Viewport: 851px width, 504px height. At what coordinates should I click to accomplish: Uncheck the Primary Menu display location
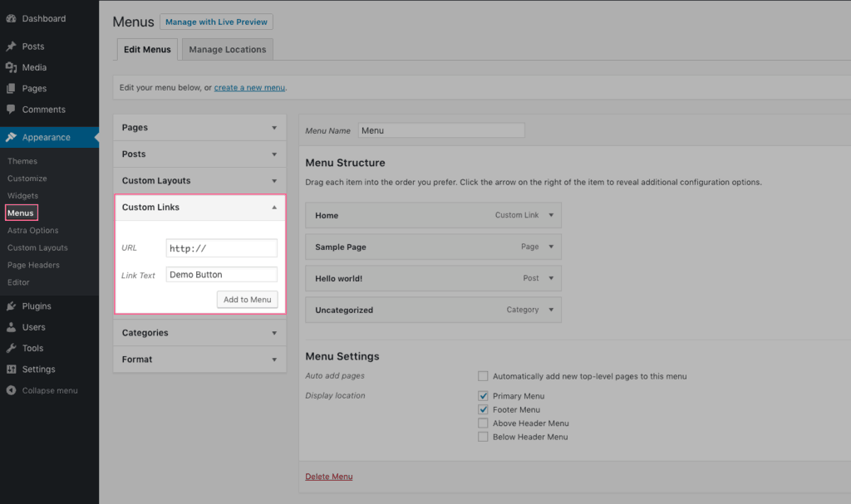point(483,396)
